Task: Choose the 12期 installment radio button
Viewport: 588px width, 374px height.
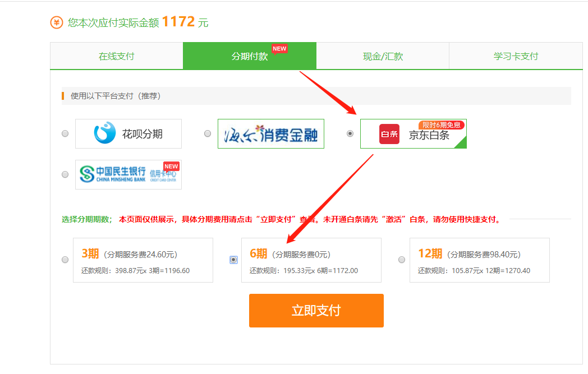Action: coord(402,260)
